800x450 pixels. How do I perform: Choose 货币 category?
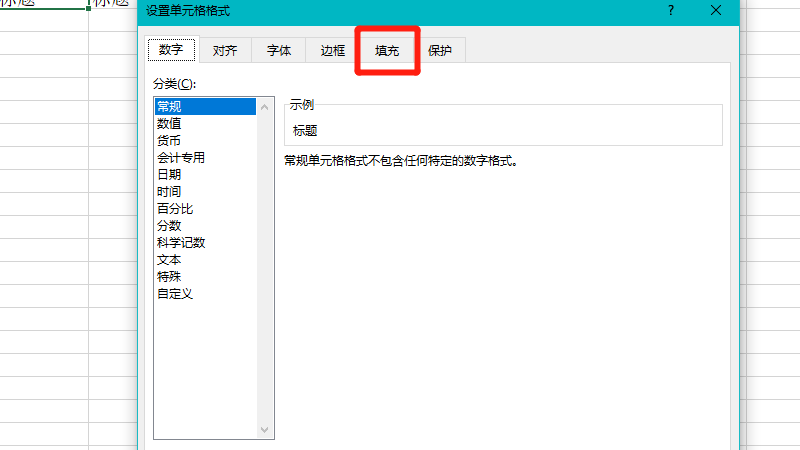click(205, 140)
